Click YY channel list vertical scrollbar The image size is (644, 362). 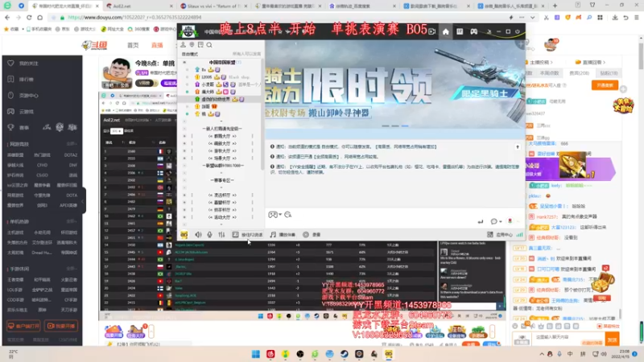tap(262, 115)
